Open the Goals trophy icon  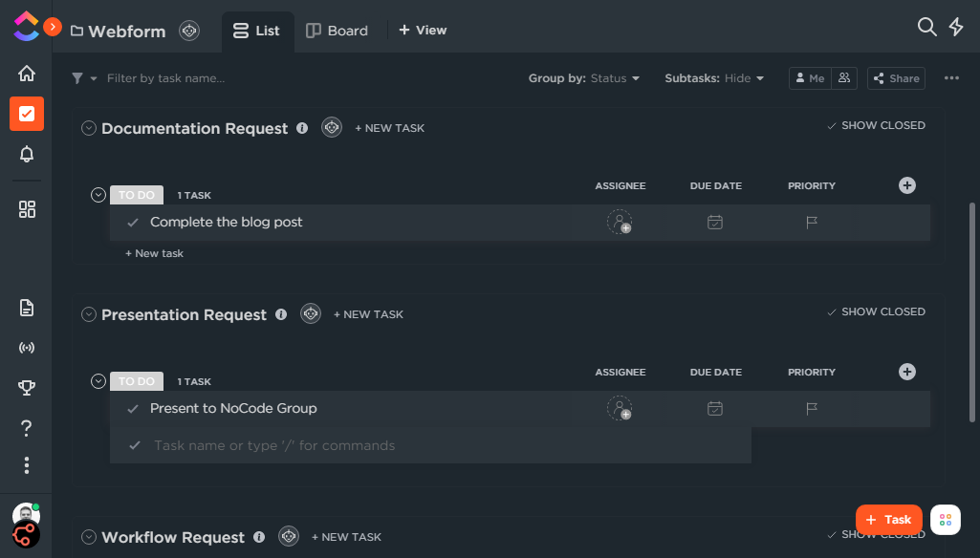coord(27,387)
